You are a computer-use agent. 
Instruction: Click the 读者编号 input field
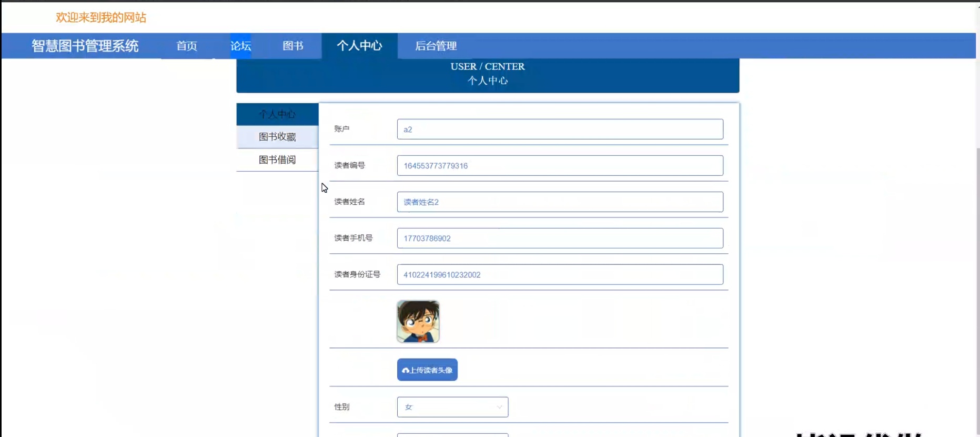[x=560, y=165]
